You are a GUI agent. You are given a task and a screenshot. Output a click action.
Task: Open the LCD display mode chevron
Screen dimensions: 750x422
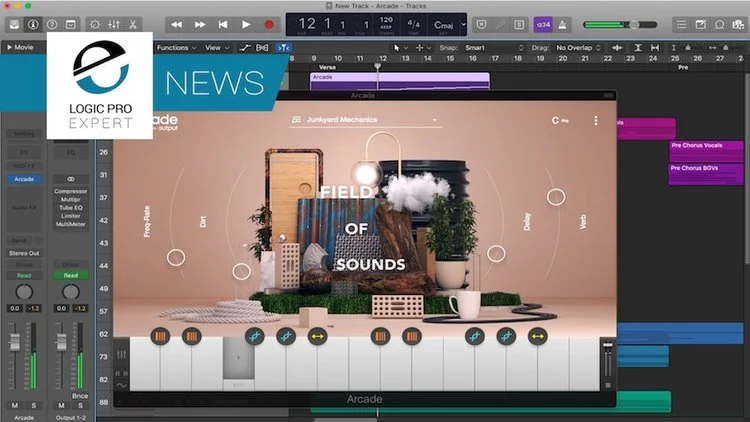point(463,24)
